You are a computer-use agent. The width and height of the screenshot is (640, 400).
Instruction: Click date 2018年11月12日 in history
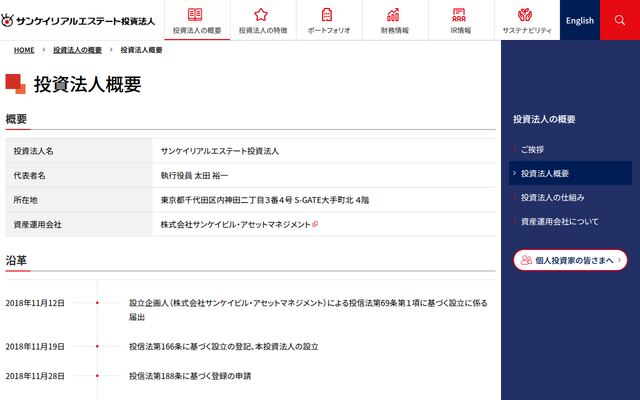[x=35, y=303]
